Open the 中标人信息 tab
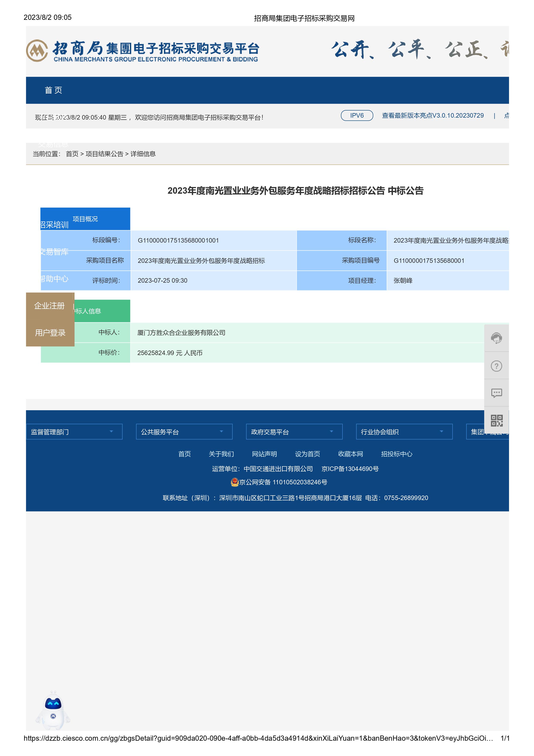The width and height of the screenshot is (534, 756). pos(102,311)
